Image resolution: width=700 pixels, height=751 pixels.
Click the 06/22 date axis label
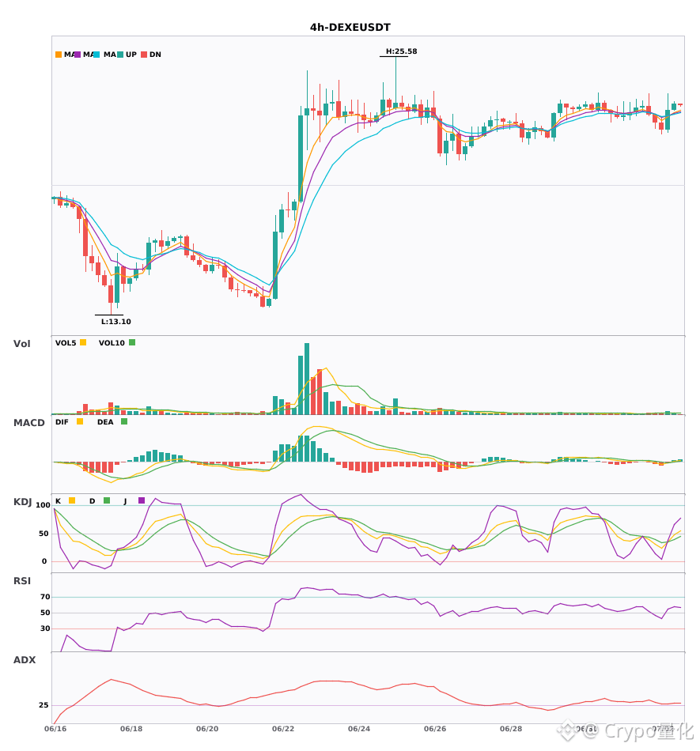pos(283,729)
